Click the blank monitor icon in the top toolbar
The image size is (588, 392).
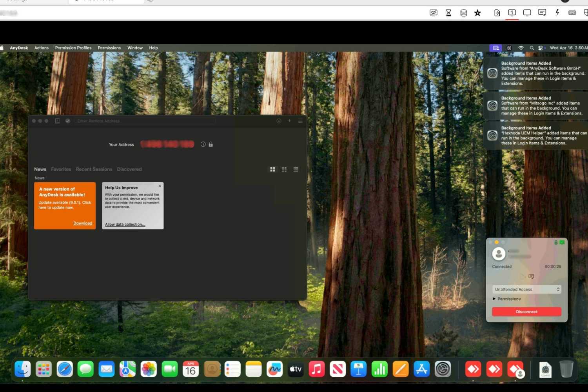[x=527, y=13]
